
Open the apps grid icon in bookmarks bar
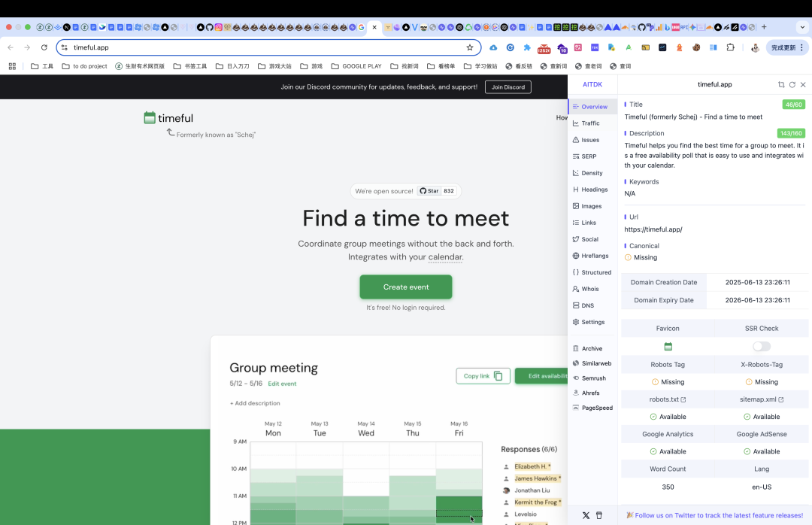(x=12, y=66)
